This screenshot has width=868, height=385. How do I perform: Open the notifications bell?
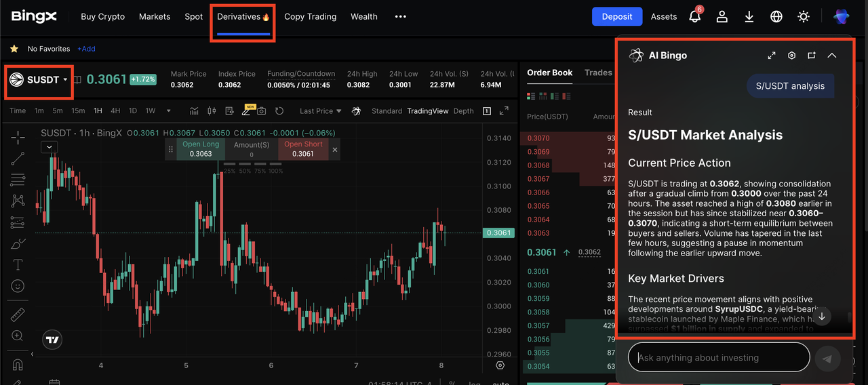[x=695, y=16]
